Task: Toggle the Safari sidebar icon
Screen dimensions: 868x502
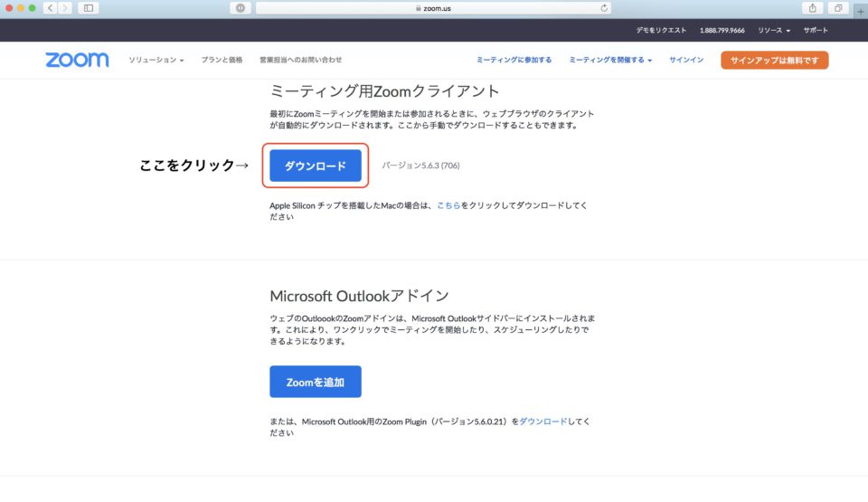Action: [x=89, y=8]
